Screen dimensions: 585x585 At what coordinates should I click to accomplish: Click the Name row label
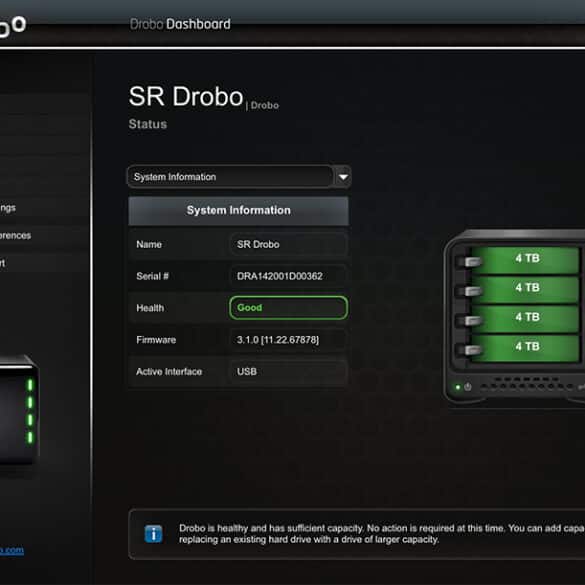coord(149,244)
